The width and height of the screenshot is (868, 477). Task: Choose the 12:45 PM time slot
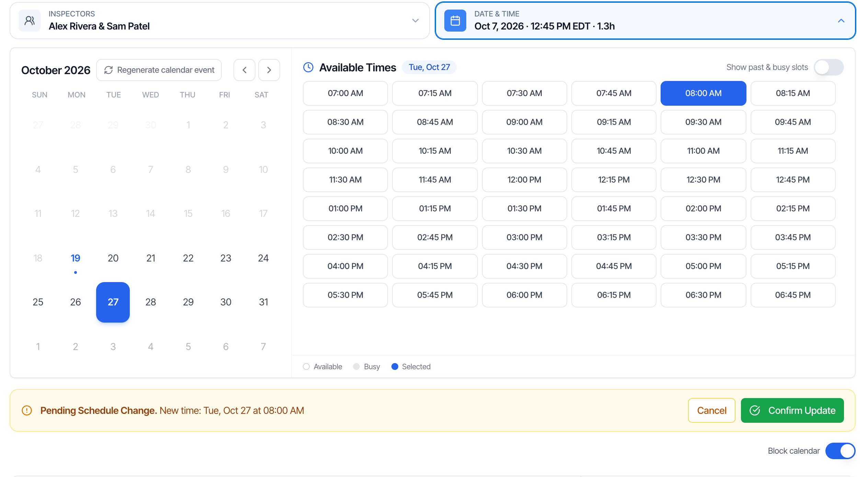793,180
